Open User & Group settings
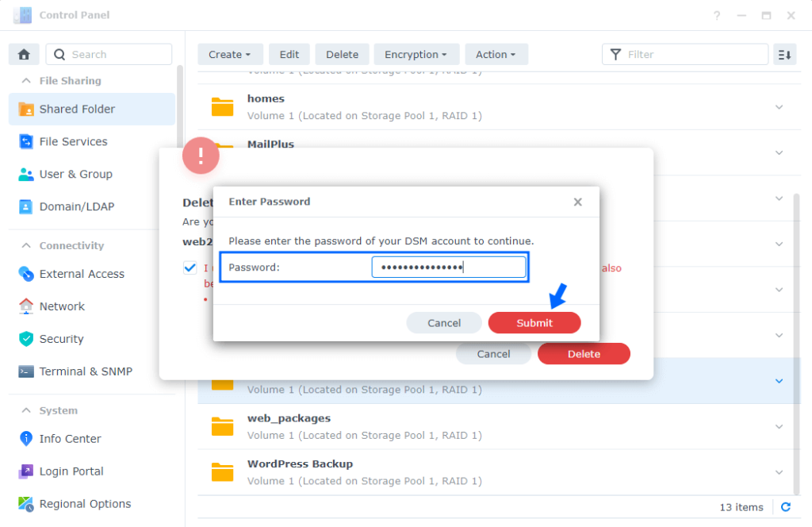The width and height of the screenshot is (812, 527). click(x=76, y=174)
